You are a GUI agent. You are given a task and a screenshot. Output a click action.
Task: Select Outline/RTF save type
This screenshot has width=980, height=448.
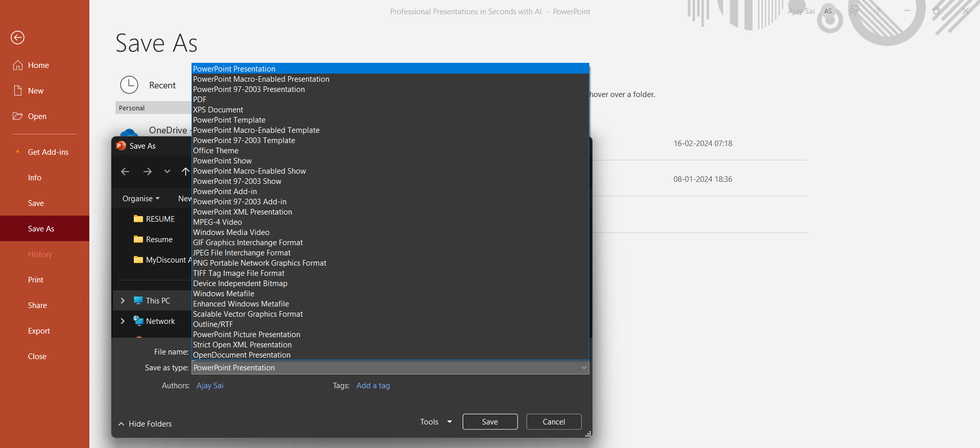tap(390, 324)
